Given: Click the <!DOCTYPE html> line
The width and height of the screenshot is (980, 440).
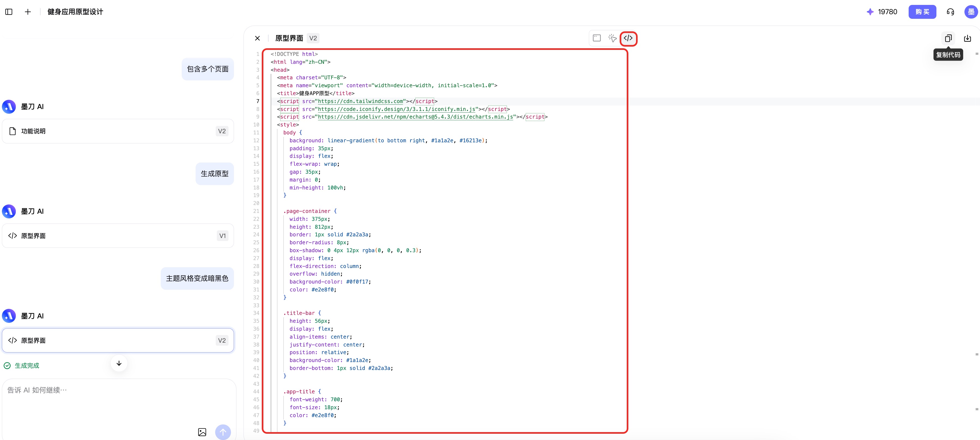Looking at the screenshot, I should click(294, 54).
